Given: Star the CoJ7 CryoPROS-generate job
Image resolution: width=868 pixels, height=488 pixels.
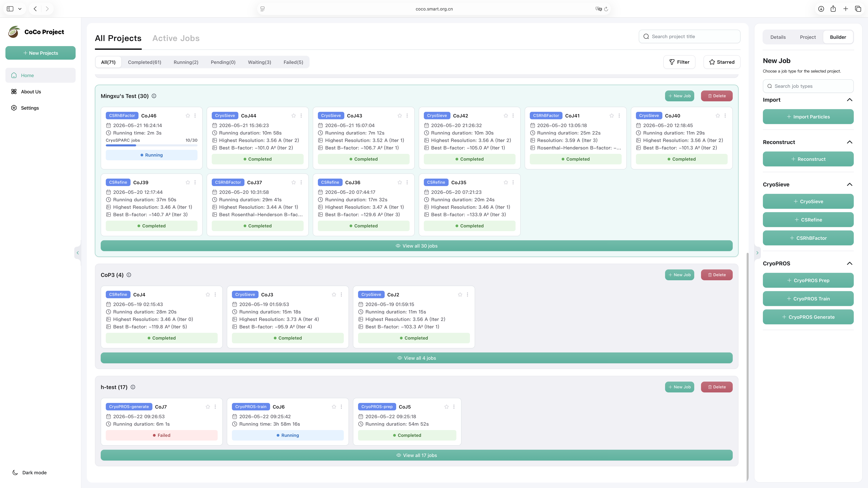Looking at the screenshot, I should 208,406.
